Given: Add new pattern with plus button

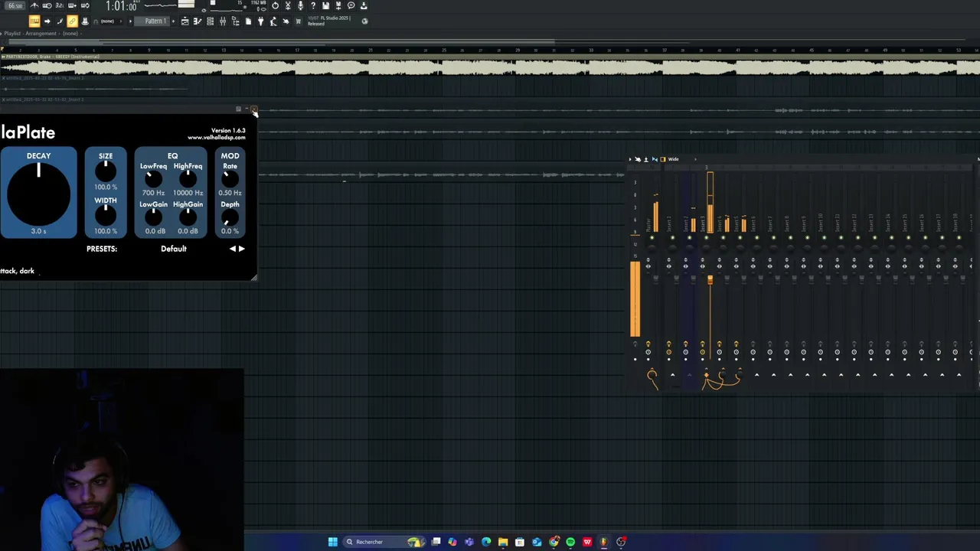Looking at the screenshot, I should tap(173, 21).
